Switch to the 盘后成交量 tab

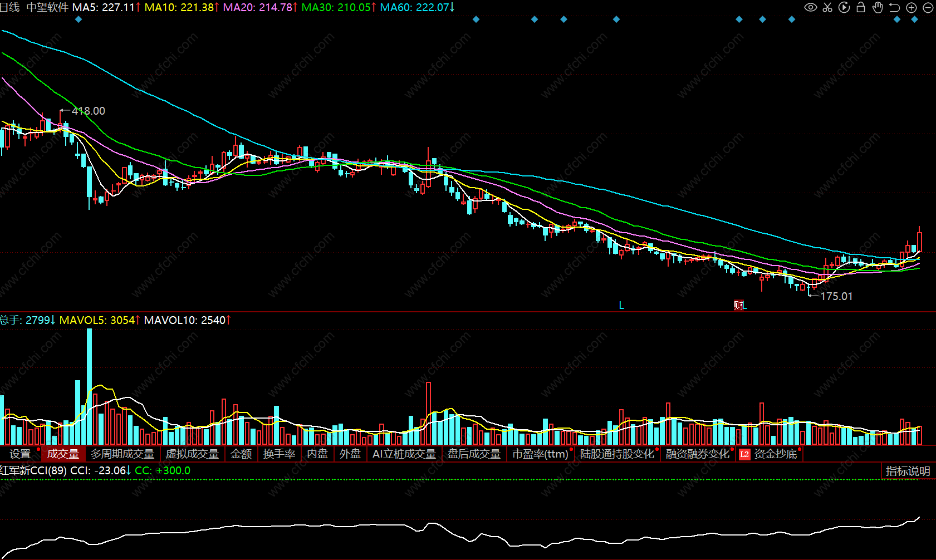click(474, 454)
